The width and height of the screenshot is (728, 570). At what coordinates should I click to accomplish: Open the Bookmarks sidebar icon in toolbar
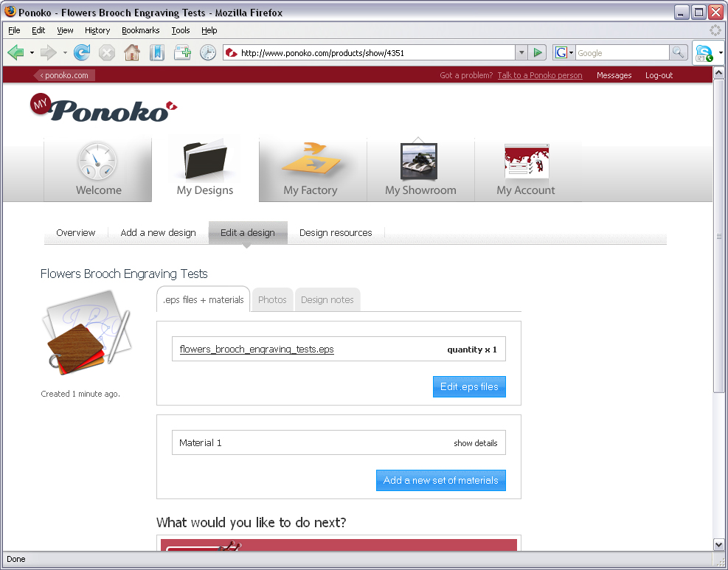[157, 52]
